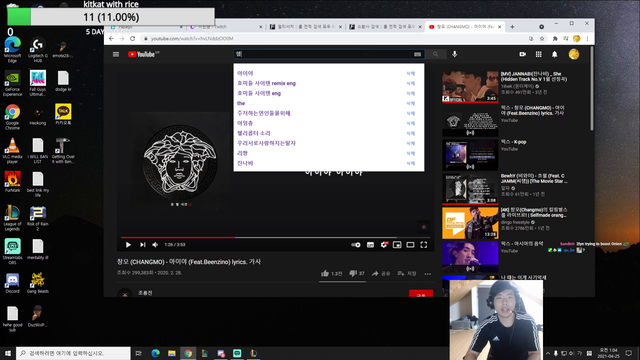Click the address bar URL

192,38
